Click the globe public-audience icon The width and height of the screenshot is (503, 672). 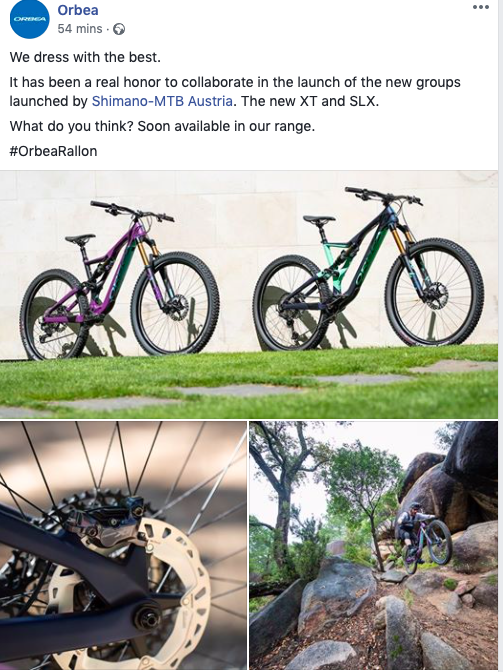pyautogui.click(x=119, y=29)
